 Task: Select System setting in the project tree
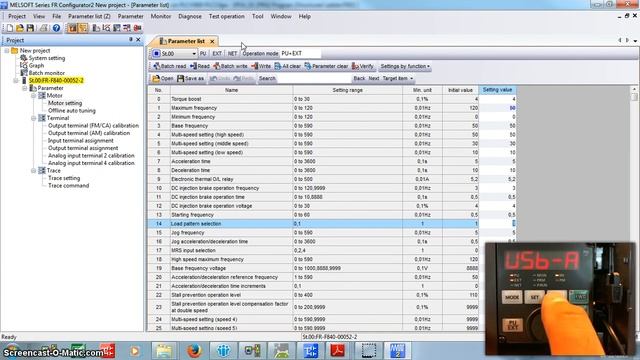(47, 58)
